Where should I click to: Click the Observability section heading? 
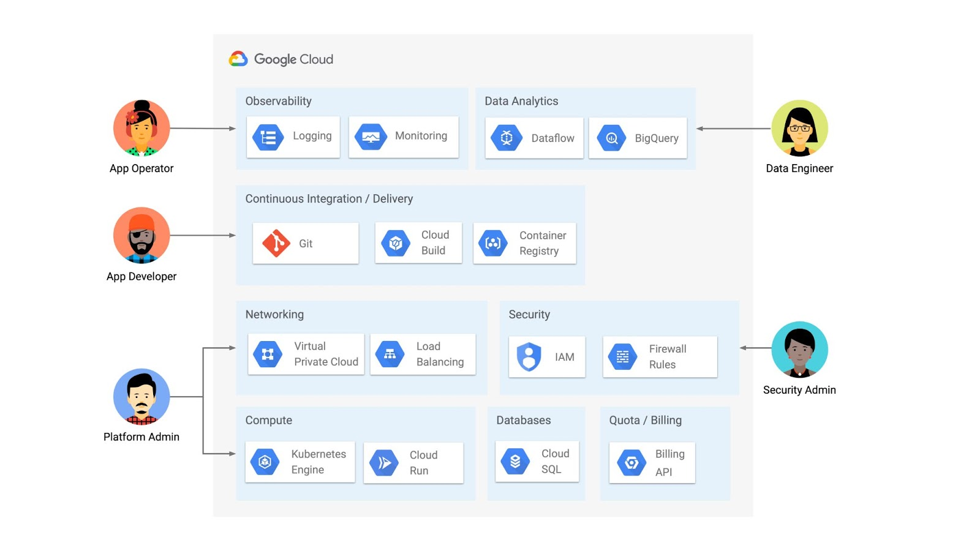279,101
